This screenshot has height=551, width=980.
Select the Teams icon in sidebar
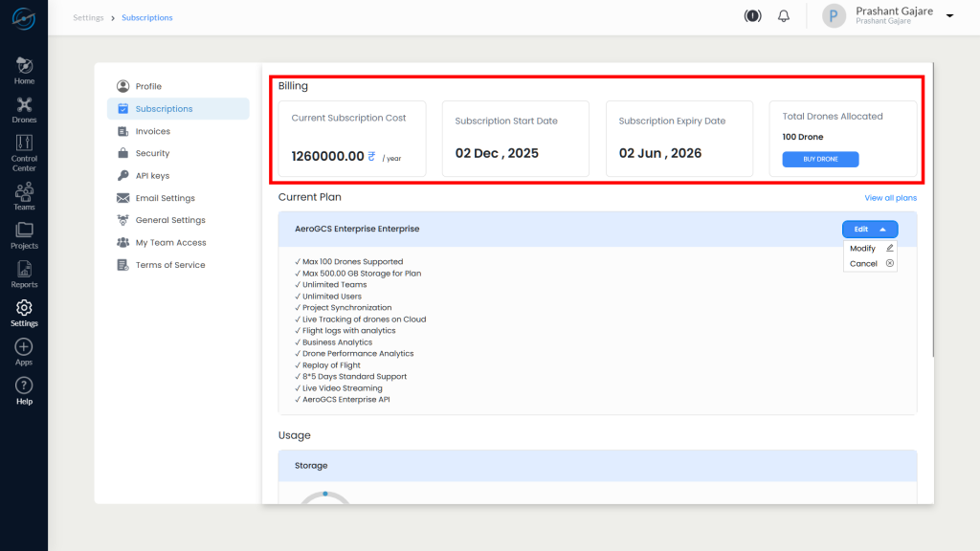point(24,195)
